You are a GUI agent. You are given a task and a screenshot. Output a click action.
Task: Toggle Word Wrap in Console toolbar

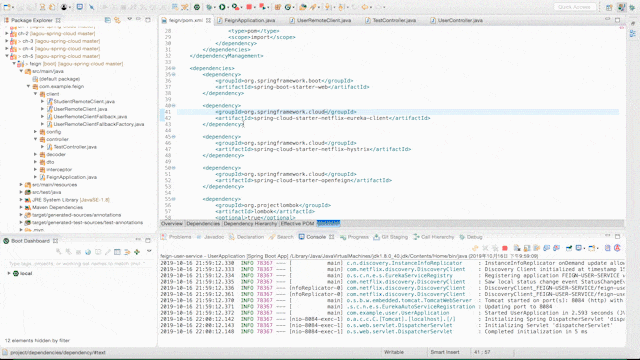click(537, 248)
